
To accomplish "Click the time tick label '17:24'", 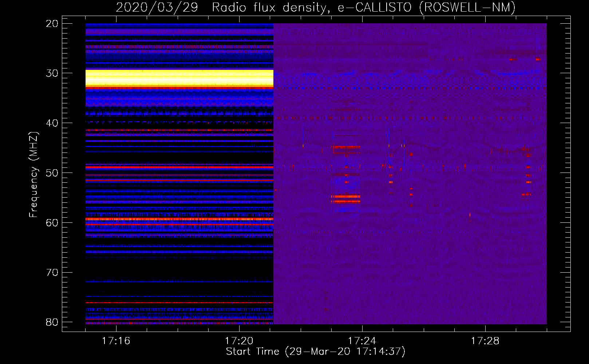I will 362,341.
